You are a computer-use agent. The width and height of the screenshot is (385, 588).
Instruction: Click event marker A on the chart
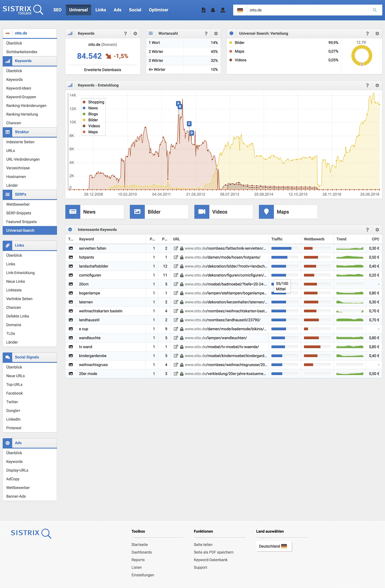tap(178, 103)
